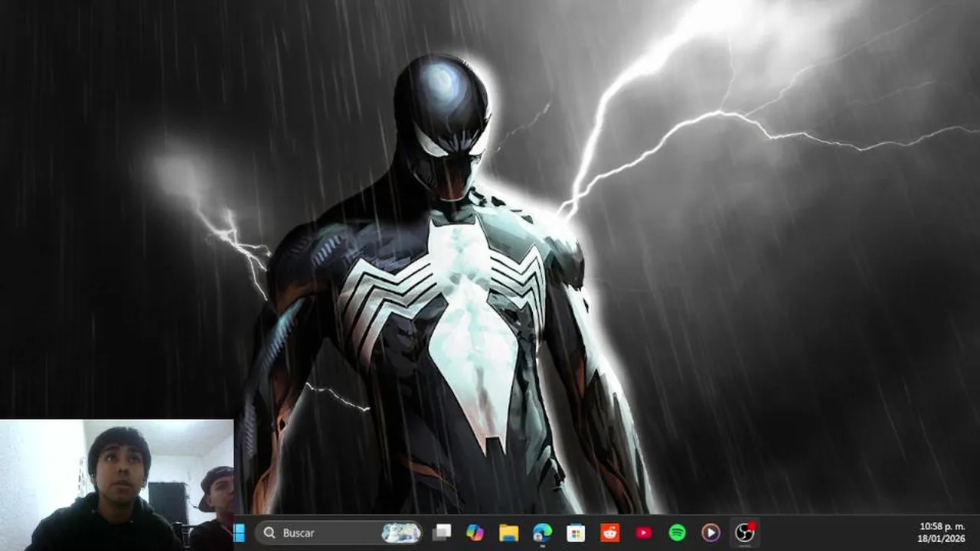The height and width of the screenshot is (551, 980).
Task: Launch the media player taskbar icon
Action: 711,533
